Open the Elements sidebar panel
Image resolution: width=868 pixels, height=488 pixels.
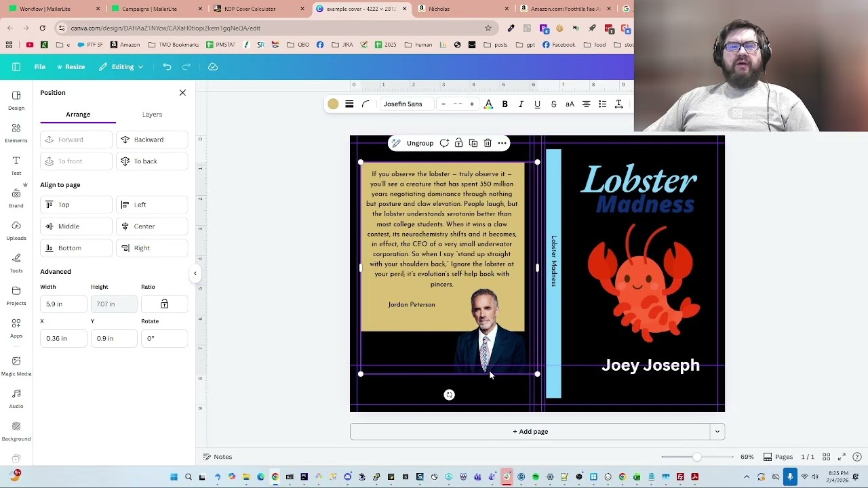coord(16,133)
